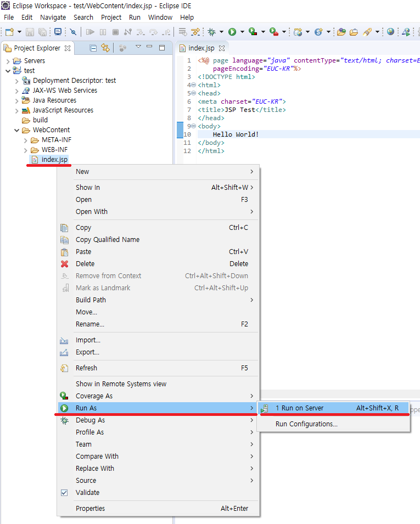The width and height of the screenshot is (420, 524).
Task: Click the Save All toolbar icon
Action: (42, 32)
